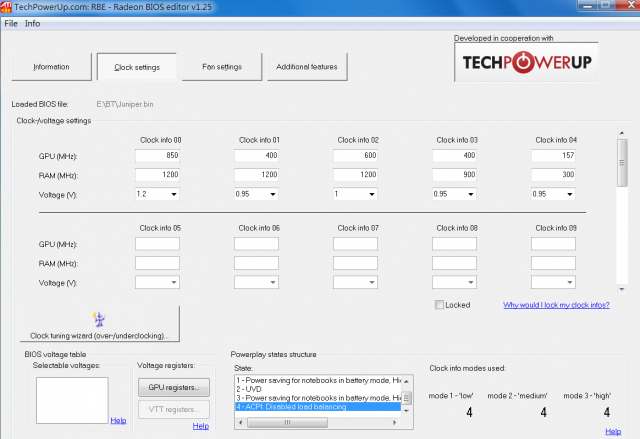The width and height of the screenshot is (640, 439).
Task: Click the mode 2 'medium' value 4
Action: pyautogui.click(x=544, y=412)
